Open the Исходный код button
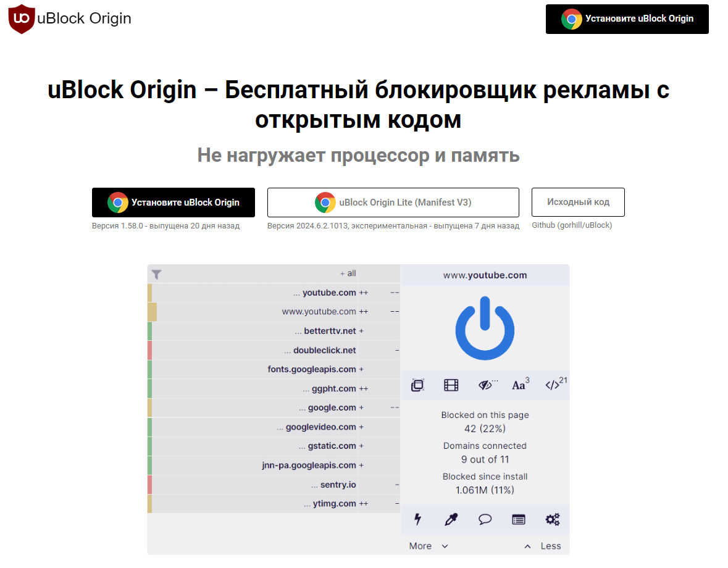728x568 pixels. pyautogui.click(x=578, y=202)
